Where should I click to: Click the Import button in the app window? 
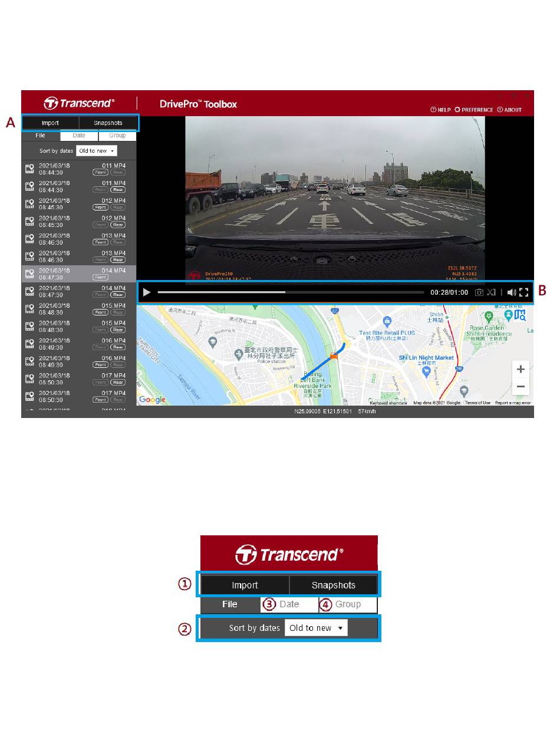coord(50,123)
